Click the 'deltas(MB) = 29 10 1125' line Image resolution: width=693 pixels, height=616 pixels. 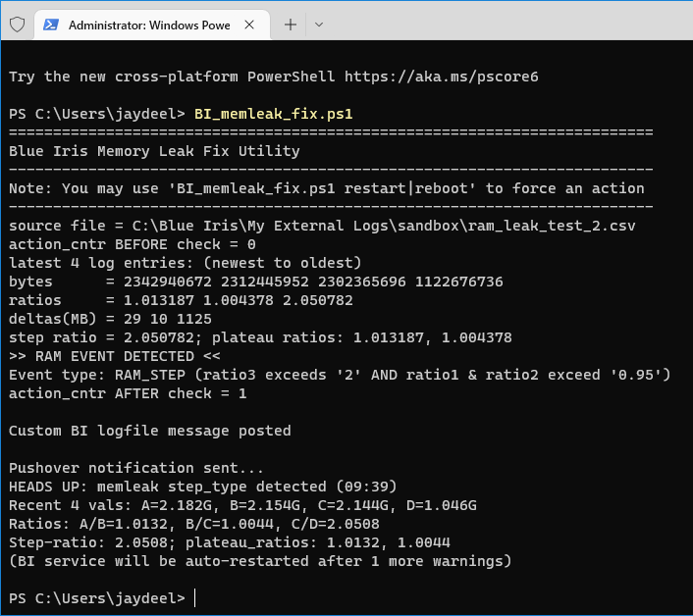point(110,319)
